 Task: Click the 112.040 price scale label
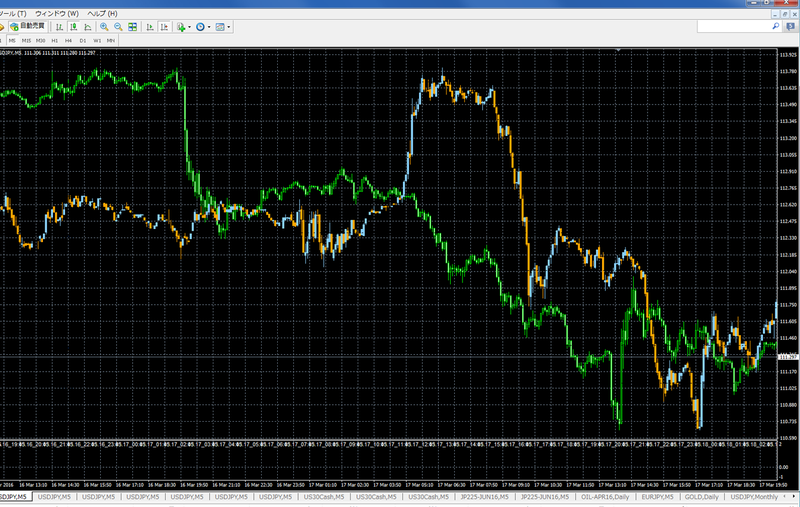[788, 271]
